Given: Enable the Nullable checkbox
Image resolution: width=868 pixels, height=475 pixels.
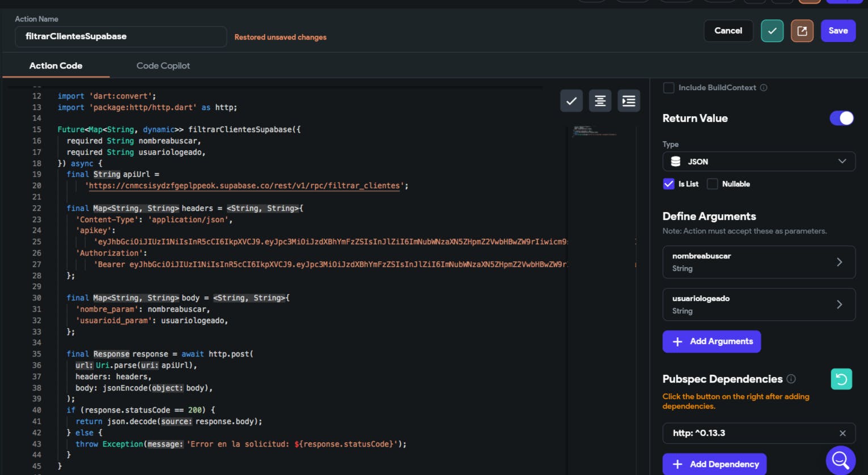Looking at the screenshot, I should pyautogui.click(x=713, y=184).
